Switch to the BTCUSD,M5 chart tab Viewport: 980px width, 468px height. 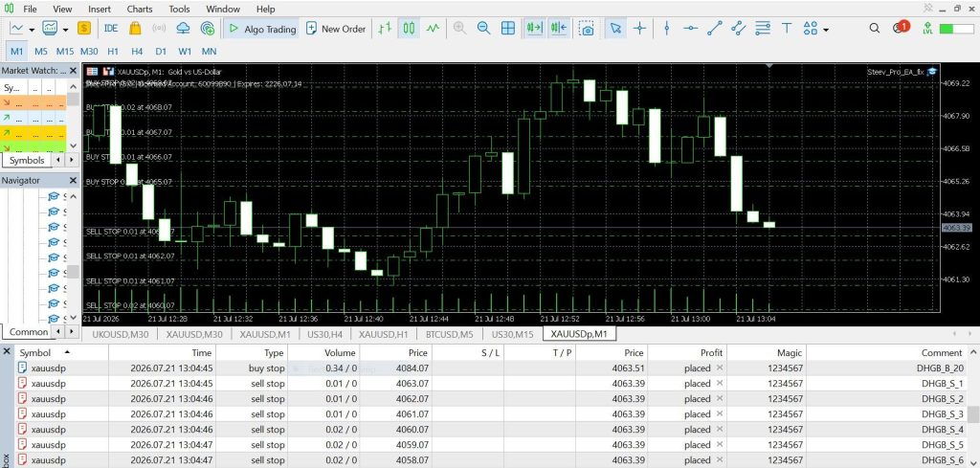click(449, 334)
